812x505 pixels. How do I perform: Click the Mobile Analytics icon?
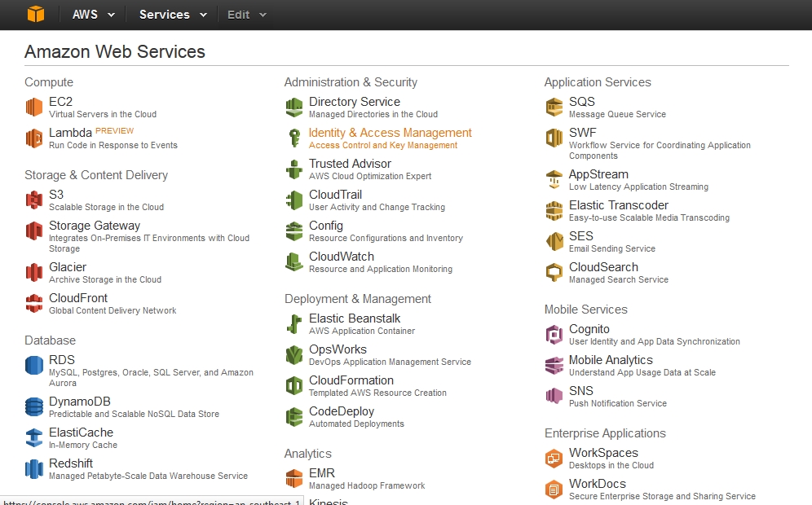[x=554, y=365]
